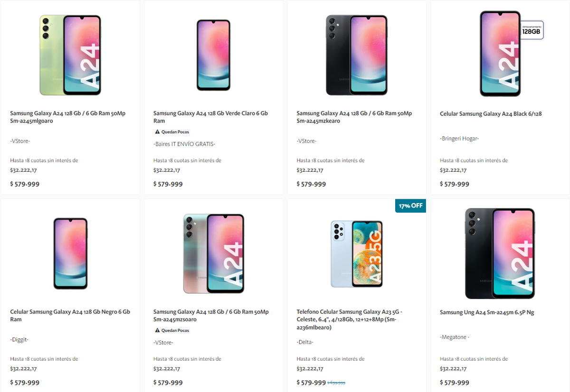Screen dimensions: 570x392
Task: Click the silver Galaxy A24 product image
Action: [x=213, y=253]
